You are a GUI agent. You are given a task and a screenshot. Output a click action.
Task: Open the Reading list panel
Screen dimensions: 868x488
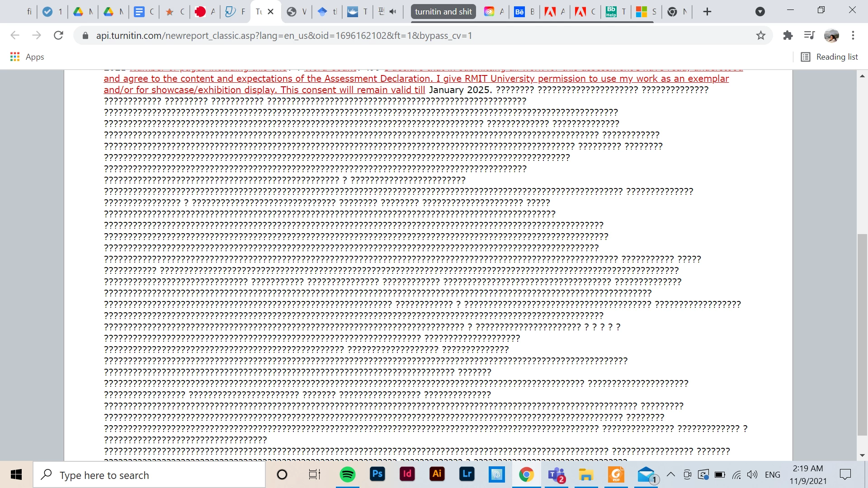tap(830, 57)
